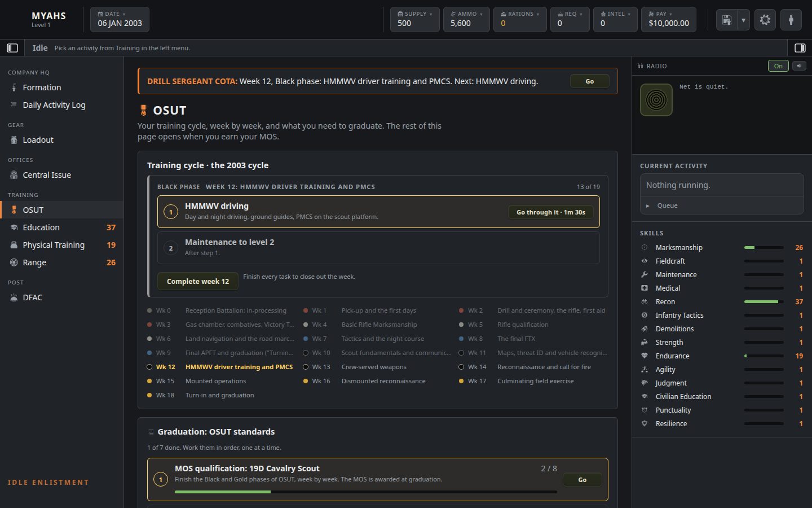Click the Strength skill icon

645,342
